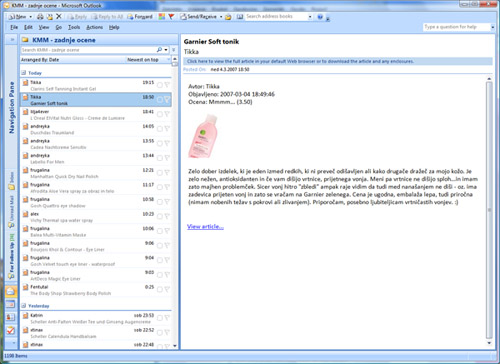Expand the query builder chevron
Image resolution: width=500 pixels, height=364 pixels.
click(x=174, y=50)
